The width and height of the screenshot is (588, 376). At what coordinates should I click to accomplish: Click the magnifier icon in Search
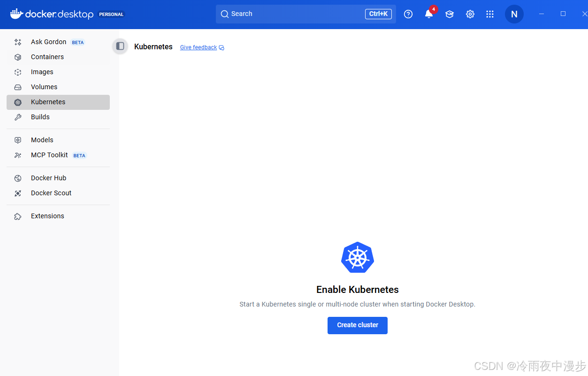point(225,14)
